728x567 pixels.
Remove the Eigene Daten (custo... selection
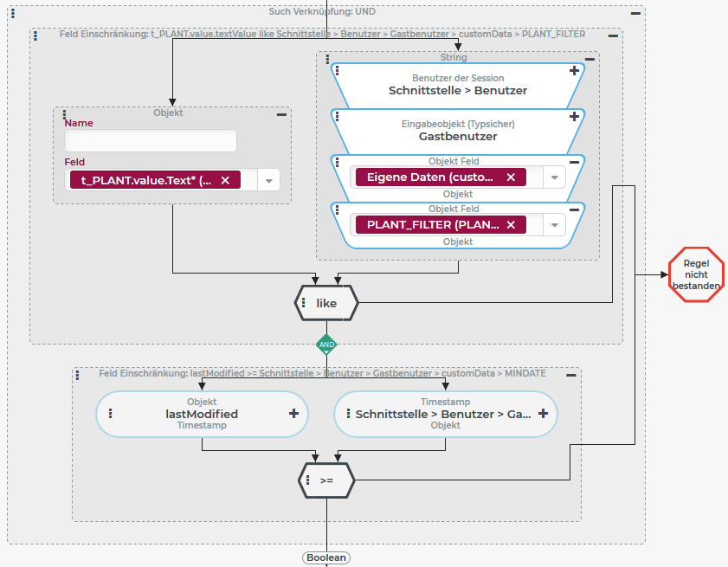tap(511, 177)
